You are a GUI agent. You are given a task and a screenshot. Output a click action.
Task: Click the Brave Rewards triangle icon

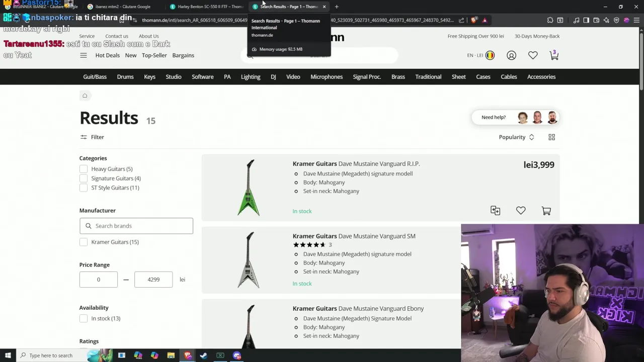(485, 20)
